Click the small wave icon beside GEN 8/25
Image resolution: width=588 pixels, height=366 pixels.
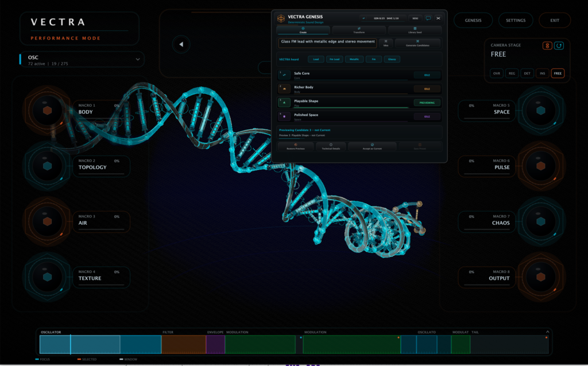(x=363, y=18)
